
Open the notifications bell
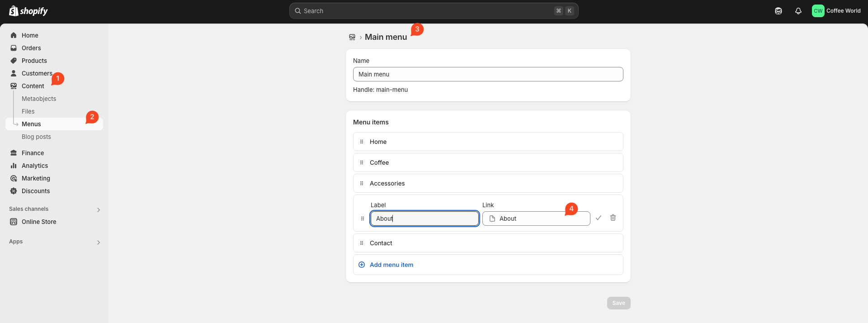[798, 11]
